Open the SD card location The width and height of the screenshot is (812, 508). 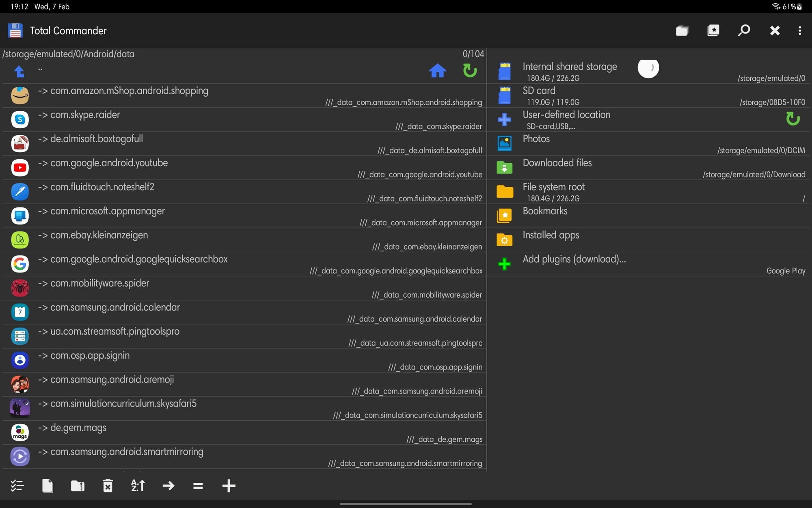pyautogui.click(x=649, y=96)
